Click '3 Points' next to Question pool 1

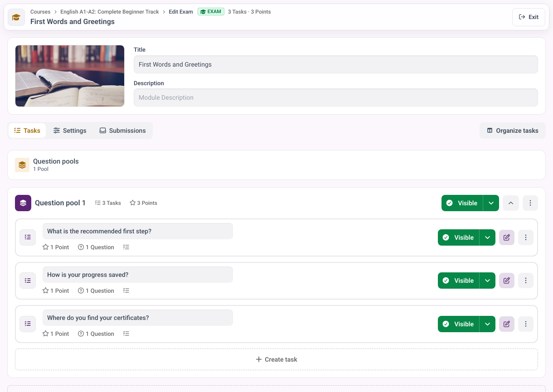[x=144, y=203]
